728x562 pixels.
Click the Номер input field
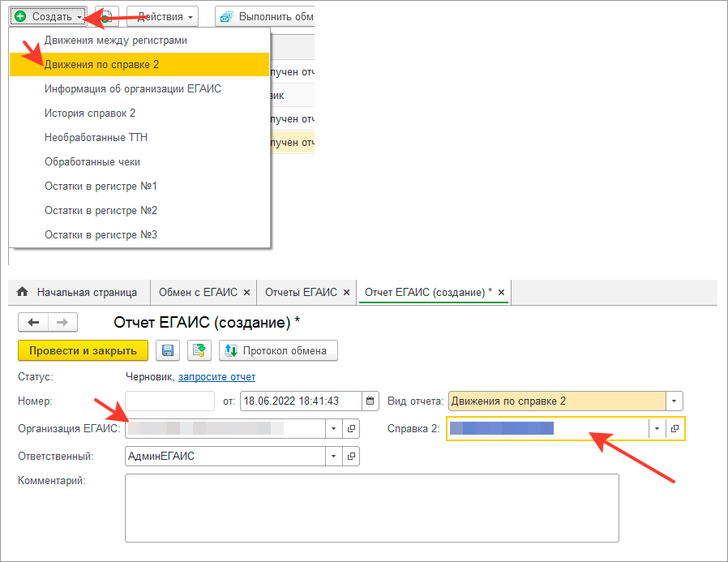(170, 401)
